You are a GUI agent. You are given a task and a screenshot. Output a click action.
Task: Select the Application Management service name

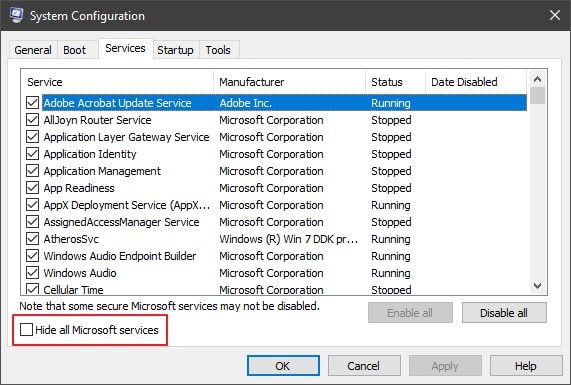point(102,171)
